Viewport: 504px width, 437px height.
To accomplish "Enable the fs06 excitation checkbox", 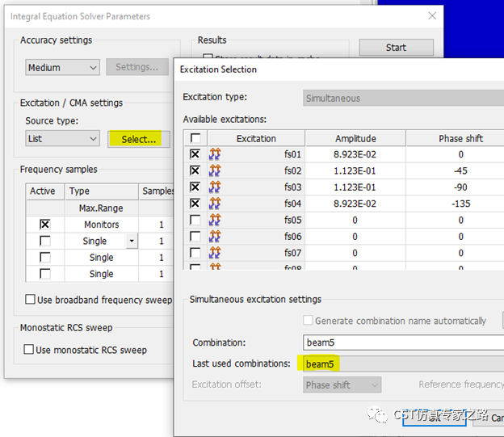I will 195,237.
